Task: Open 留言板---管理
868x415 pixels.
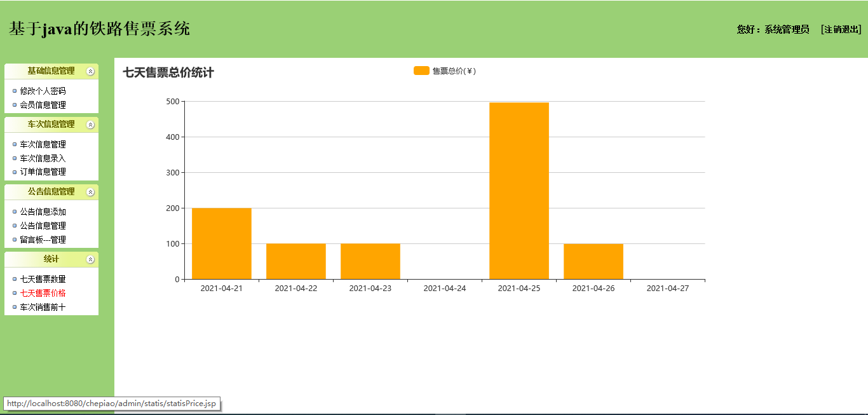Action: click(43, 240)
